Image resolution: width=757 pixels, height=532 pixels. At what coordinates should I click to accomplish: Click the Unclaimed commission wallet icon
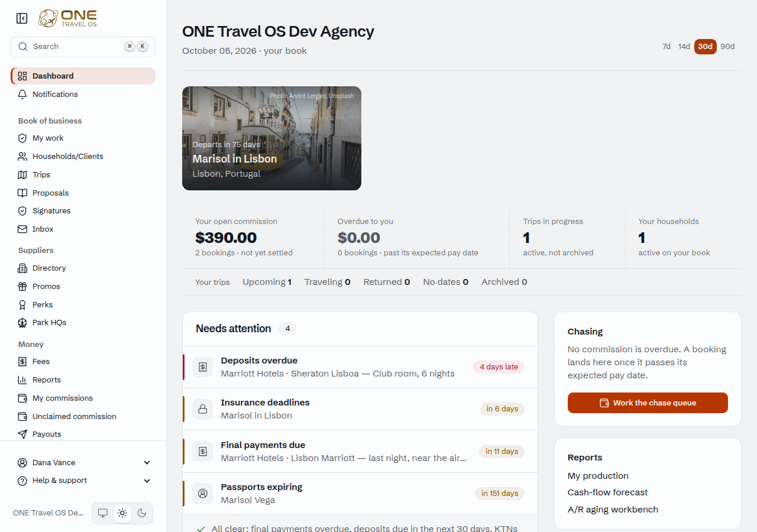coord(22,416)
